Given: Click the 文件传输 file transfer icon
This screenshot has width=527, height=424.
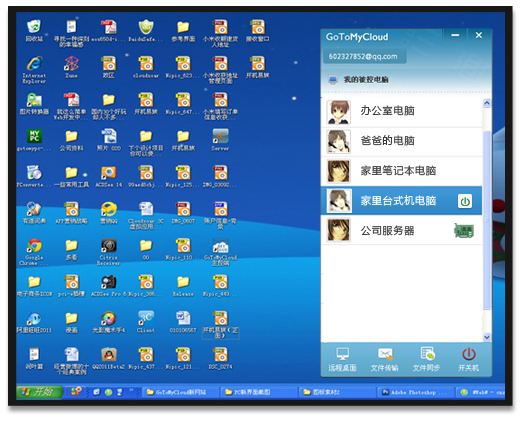Looking at the screenshot, I should (x=384, y=360).
